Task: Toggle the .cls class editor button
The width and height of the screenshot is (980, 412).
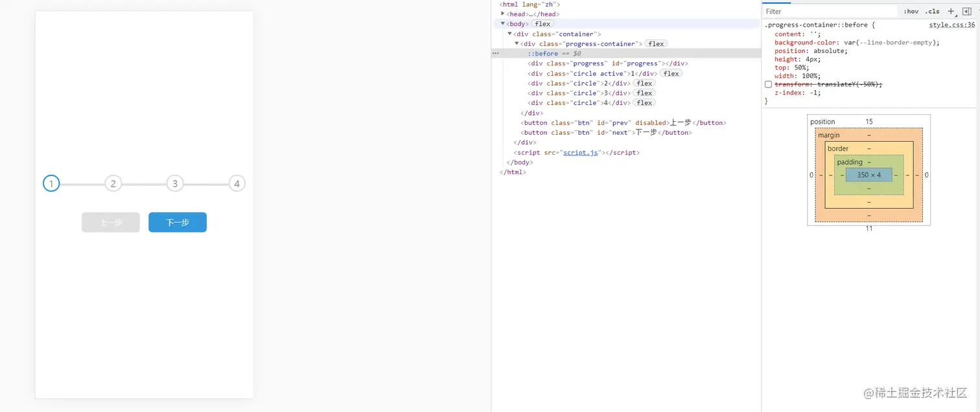Action: click(x=932, y=12)
